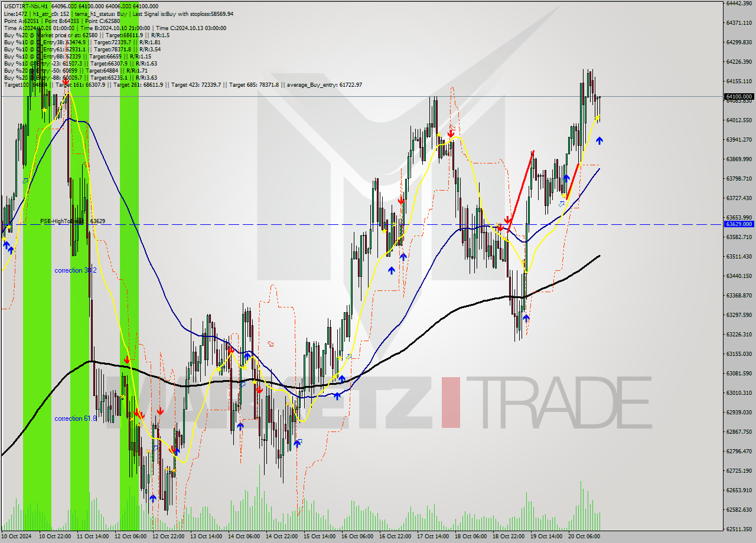The height and width of the screenshot is (543, 756).
Task: Click the 'R/R:1.81' value on Entry38 line
Action: [150, 42]
